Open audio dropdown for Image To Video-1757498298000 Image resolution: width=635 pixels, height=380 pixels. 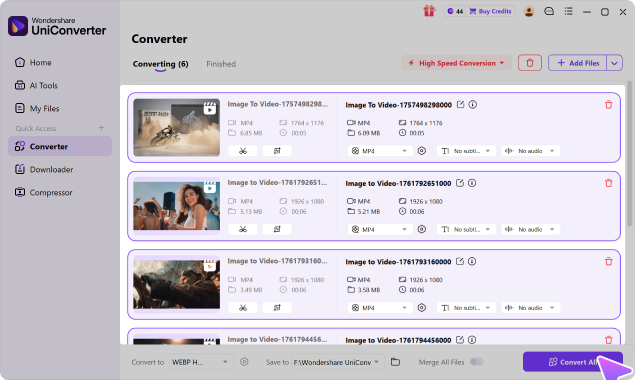(531, 151)
